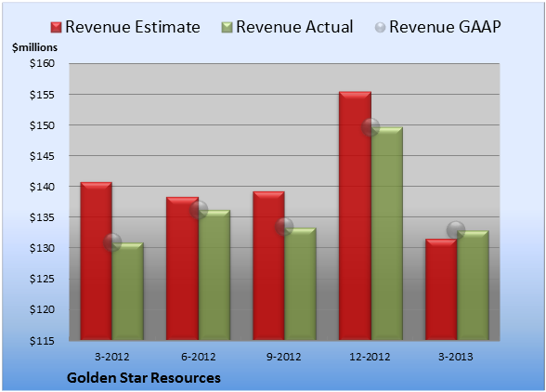This screenshot has width=546, height=392.
Task: Click the '$135' axis value
Action: [42, 217]
